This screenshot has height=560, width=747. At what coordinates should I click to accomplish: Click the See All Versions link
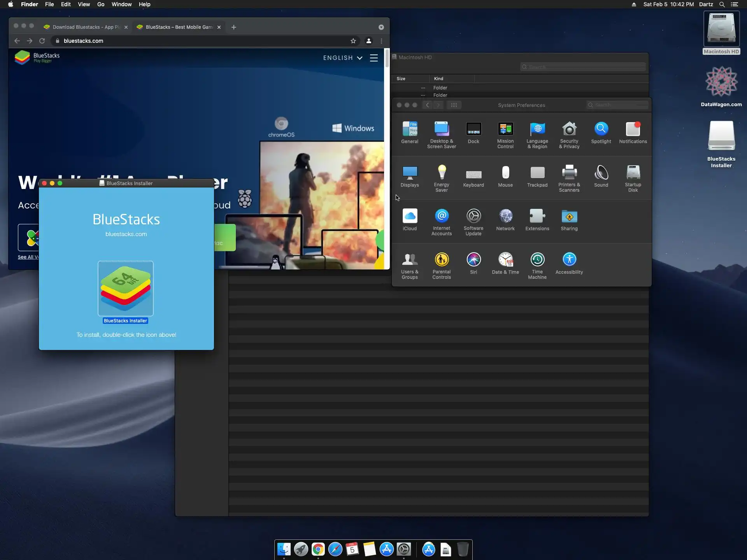click(x=28, y=257)
